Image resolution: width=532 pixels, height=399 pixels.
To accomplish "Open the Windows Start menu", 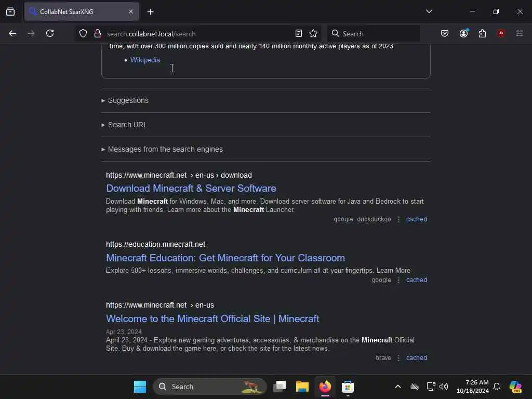I will tap(140, 387).
